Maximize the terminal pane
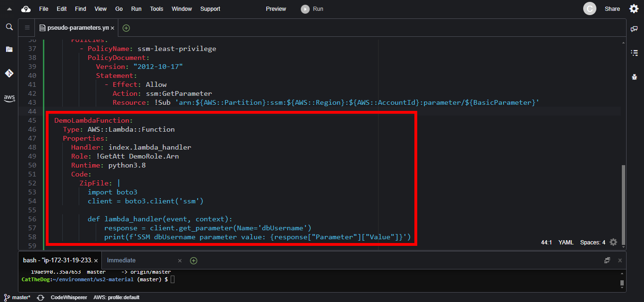 point(607,260)
